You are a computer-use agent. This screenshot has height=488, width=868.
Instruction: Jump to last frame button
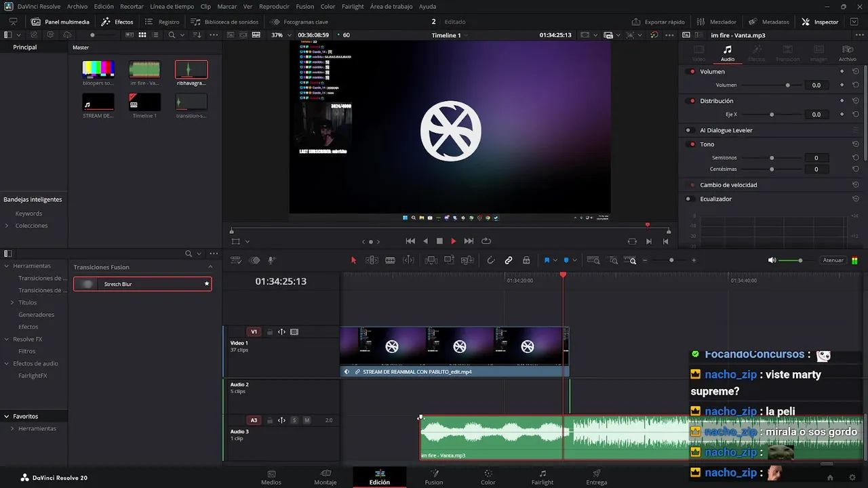(x=469, y=241)
